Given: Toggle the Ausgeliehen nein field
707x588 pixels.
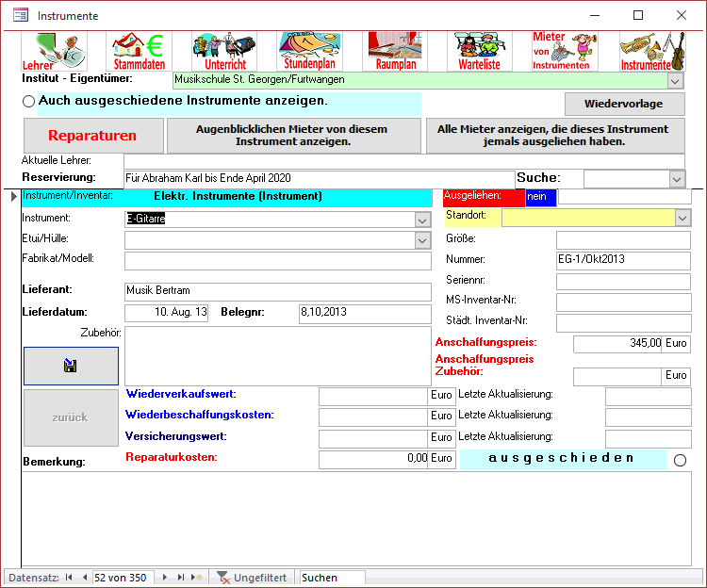Looking at the screenshot, I should coord(541,197).
